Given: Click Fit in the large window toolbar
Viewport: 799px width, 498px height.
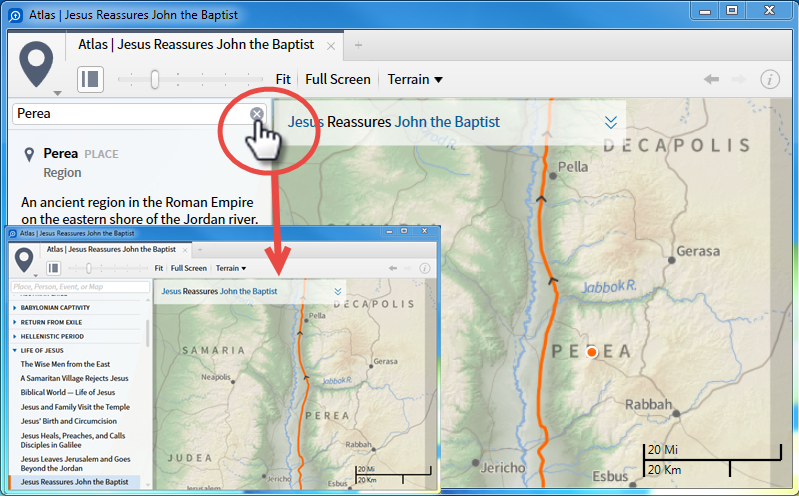Looking at the screenshot, I should click(283, 80).
